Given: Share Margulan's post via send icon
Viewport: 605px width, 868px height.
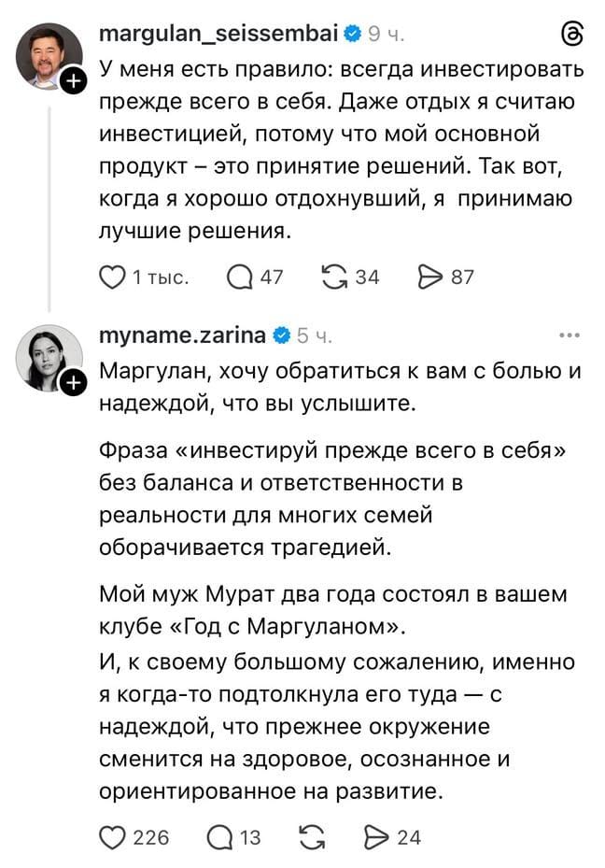Looking at the screenshot, I should (430, 277).
